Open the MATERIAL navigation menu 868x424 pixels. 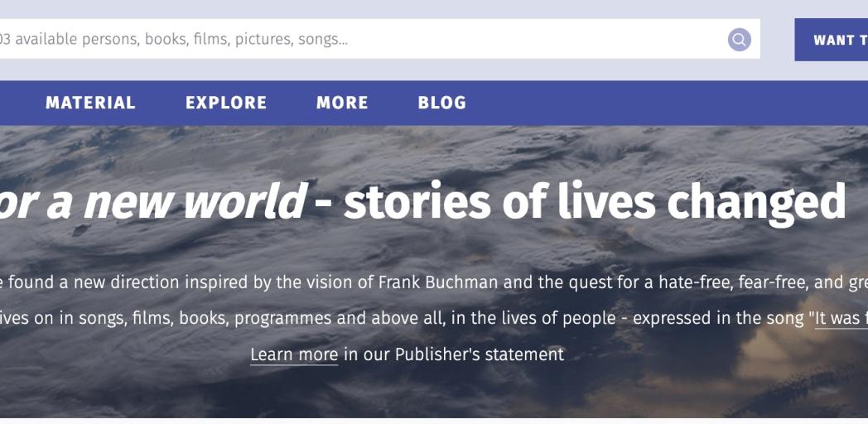pos(90,103)
